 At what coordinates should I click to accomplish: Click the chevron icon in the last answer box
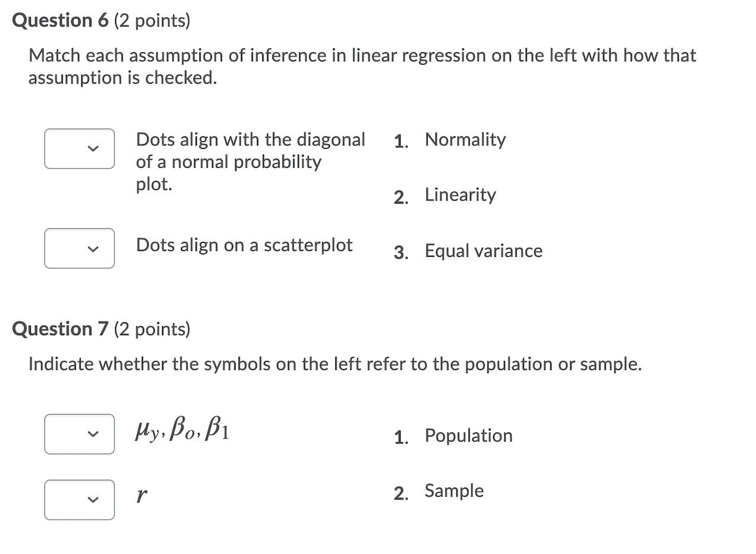[x=93, y=501]
